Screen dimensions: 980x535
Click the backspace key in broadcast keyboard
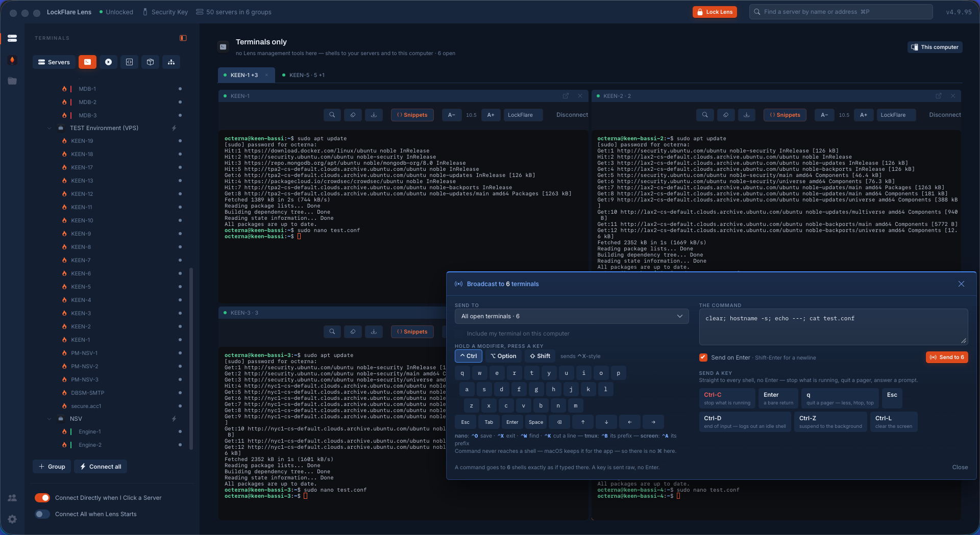(x=559, y=422)
